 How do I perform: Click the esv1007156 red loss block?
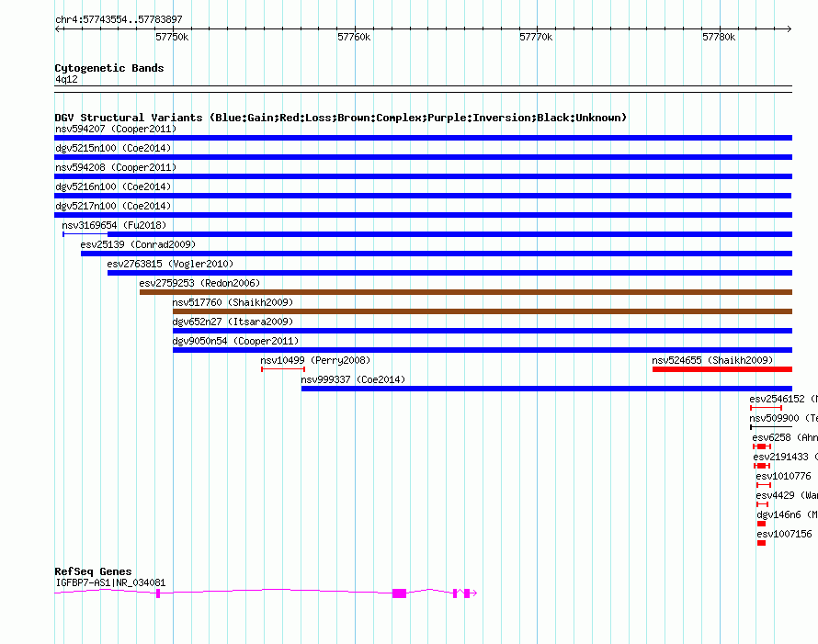(x=762, y=543)
